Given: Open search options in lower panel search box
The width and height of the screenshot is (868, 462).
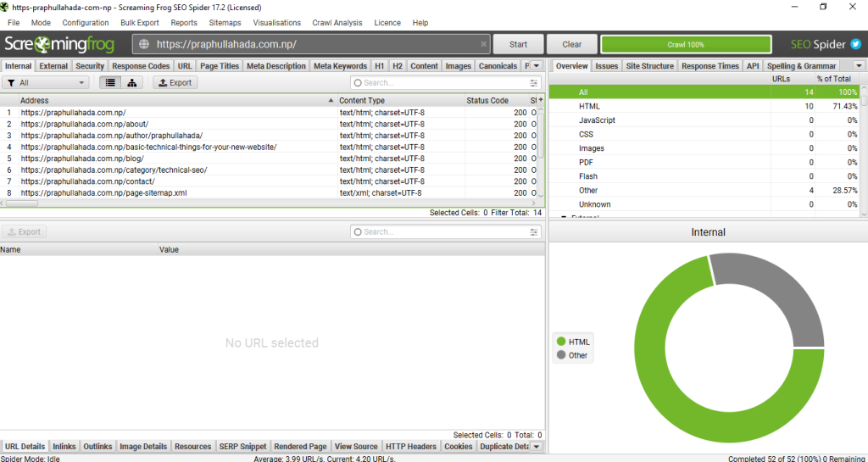Looking at the screenshot, I should (534, 231).
